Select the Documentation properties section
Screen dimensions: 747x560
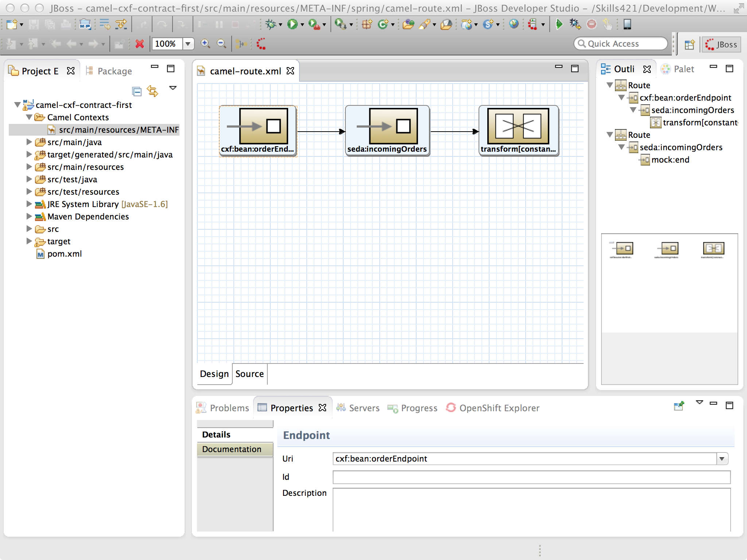[232, 449]
